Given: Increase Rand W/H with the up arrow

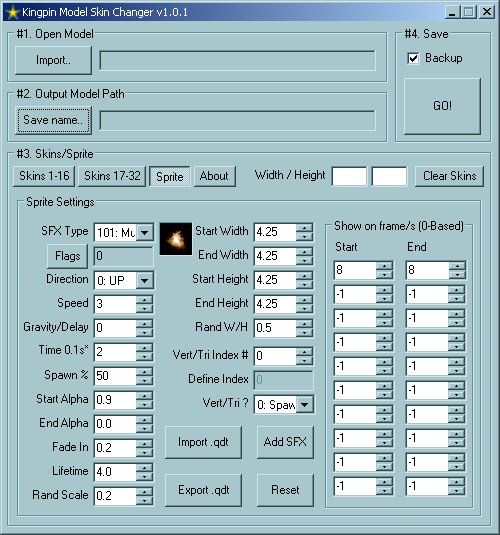Looking at the screenshot, I should point(304,324).
